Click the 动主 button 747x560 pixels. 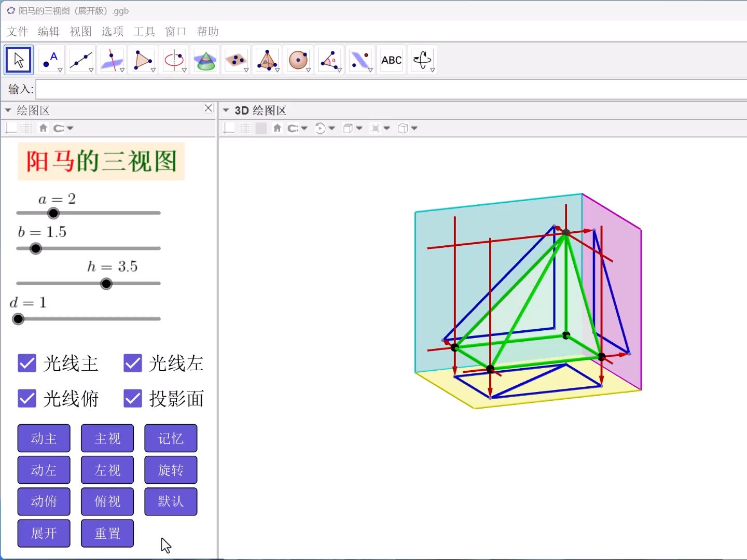[x=44, y=438]
